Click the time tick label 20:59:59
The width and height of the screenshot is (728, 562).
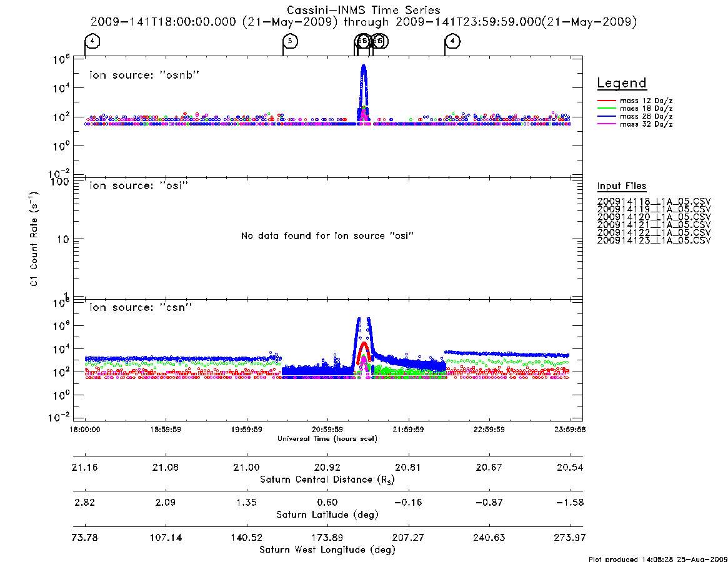click(327, 430)
